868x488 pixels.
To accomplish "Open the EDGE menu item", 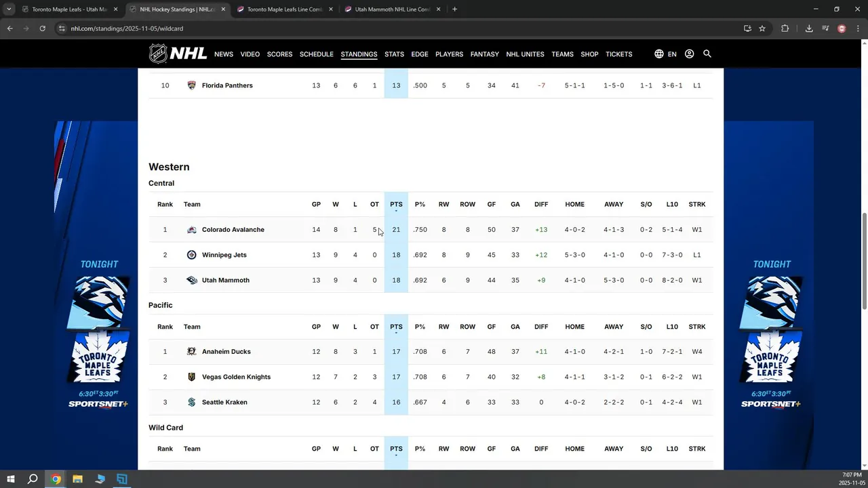I will click(420, 54).
